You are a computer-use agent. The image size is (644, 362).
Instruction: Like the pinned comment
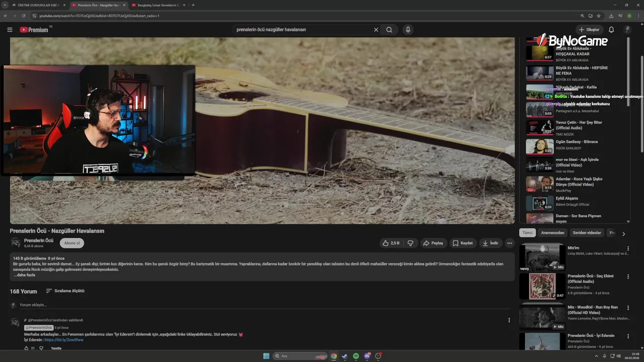(27, 348)
